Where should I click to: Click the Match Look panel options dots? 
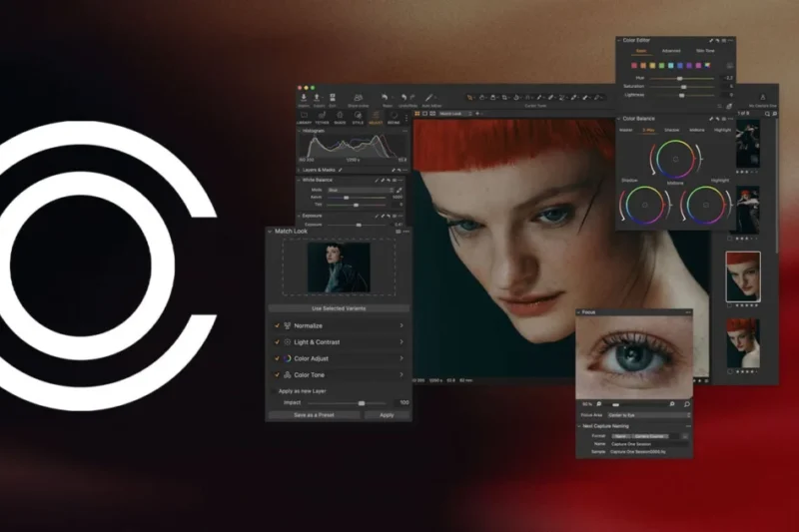[406, 232]
